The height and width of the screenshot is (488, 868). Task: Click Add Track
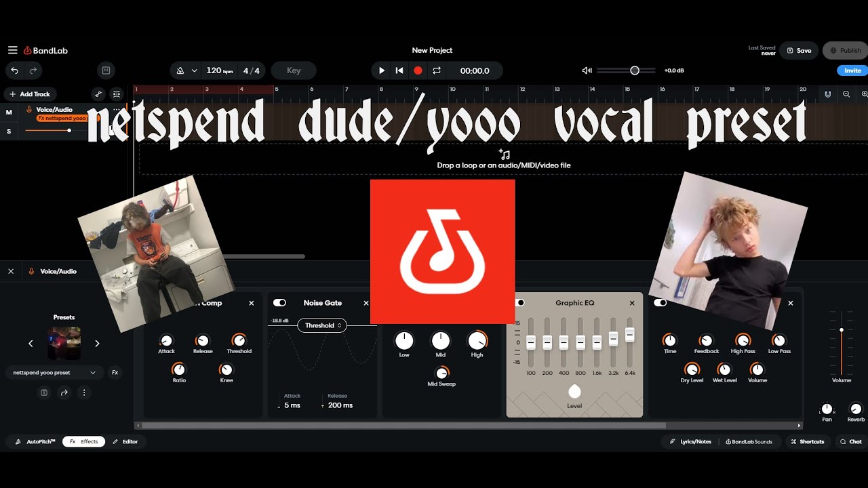click(x=30, y=94)
